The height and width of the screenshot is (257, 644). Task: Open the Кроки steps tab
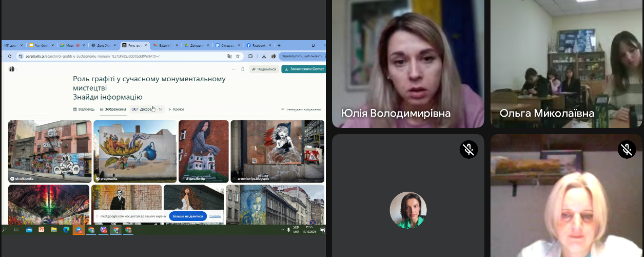(x=176, y=109)
